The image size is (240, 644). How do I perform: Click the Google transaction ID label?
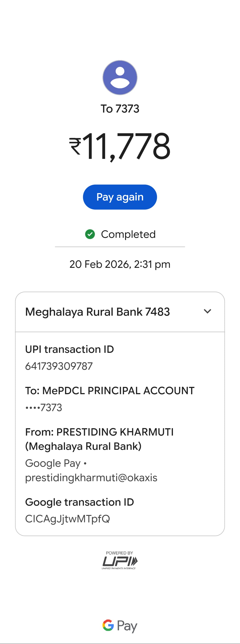[x=79, y=502]
